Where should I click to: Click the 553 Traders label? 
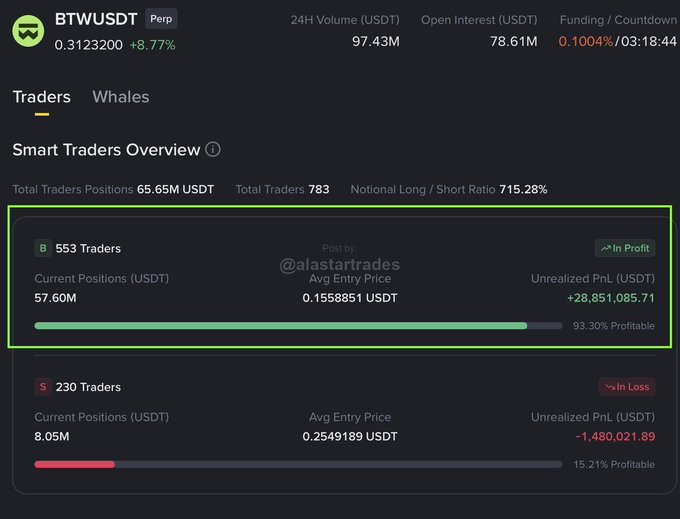pyautogui.click(x=88, y=248)
